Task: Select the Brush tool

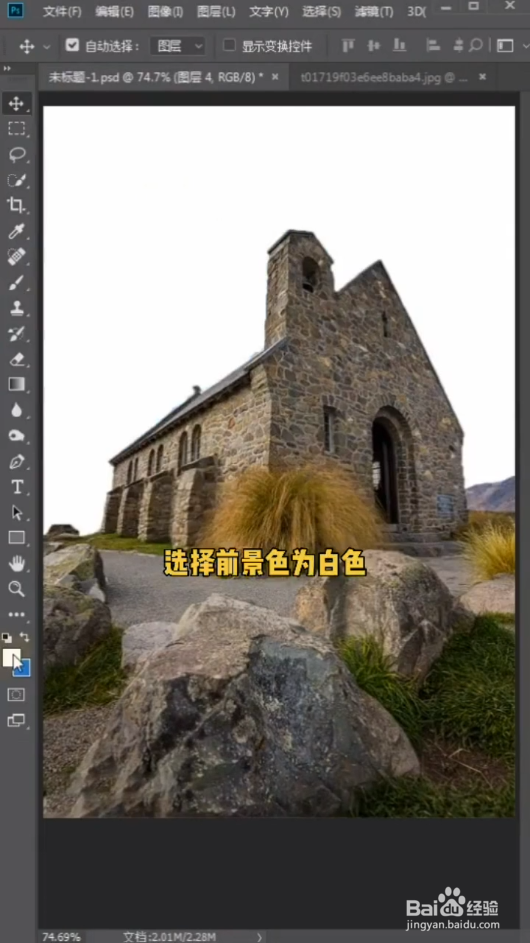Action: pos(16,283)
